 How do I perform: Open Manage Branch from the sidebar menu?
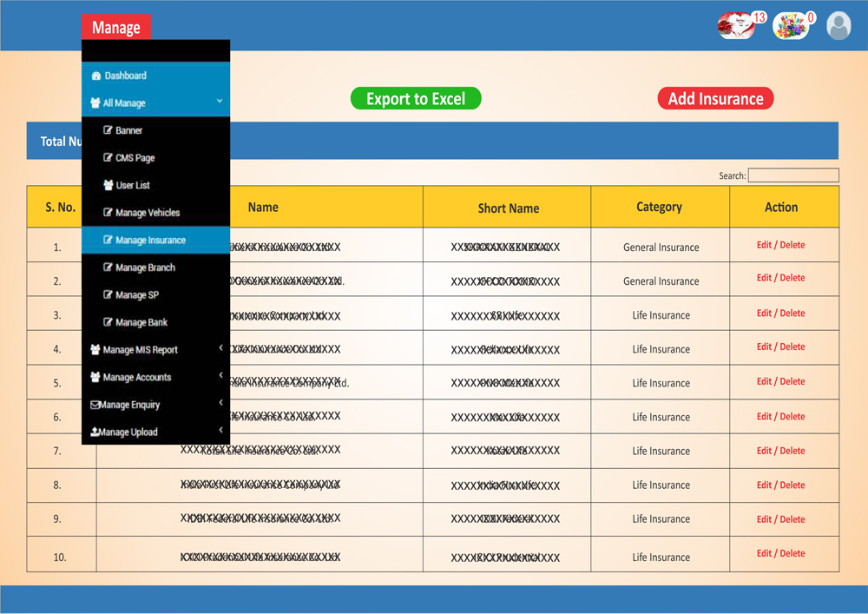pyautogui.click(x=145, y=267)
